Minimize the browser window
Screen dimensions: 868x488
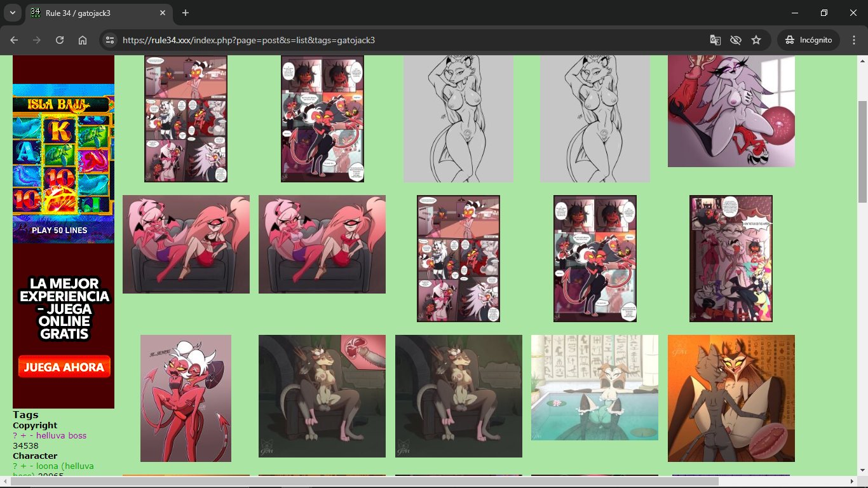pos(795,13)
